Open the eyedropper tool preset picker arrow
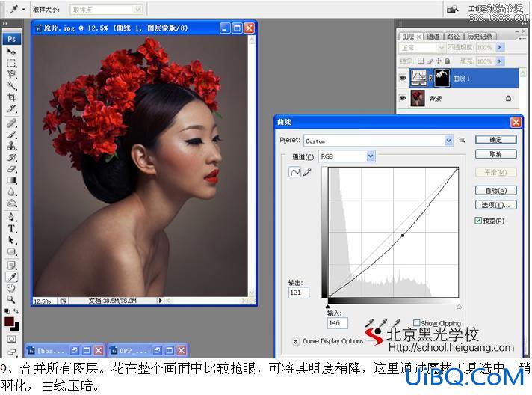The width and height of the screenshot is (532, 395). click(23, 10)
